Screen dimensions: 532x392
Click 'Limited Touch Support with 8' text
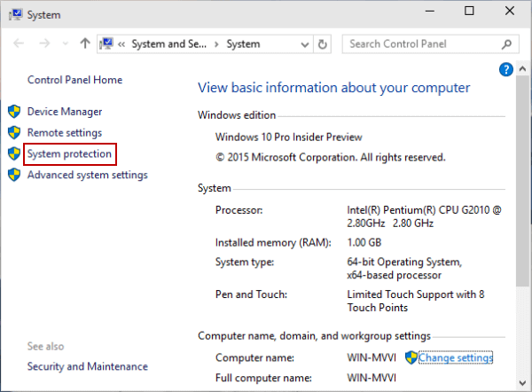(x=416, y=294)
